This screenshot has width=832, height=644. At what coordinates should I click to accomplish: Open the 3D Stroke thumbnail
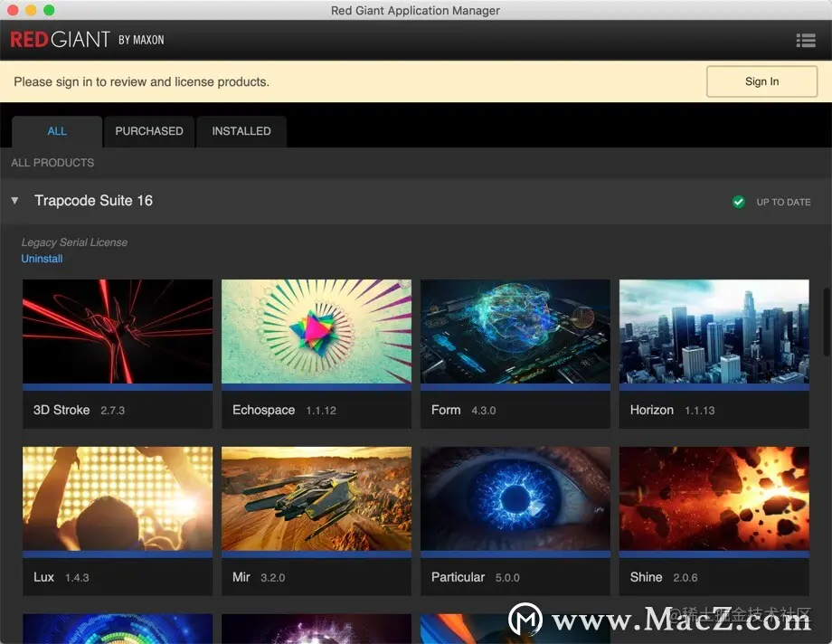[118, 331]
